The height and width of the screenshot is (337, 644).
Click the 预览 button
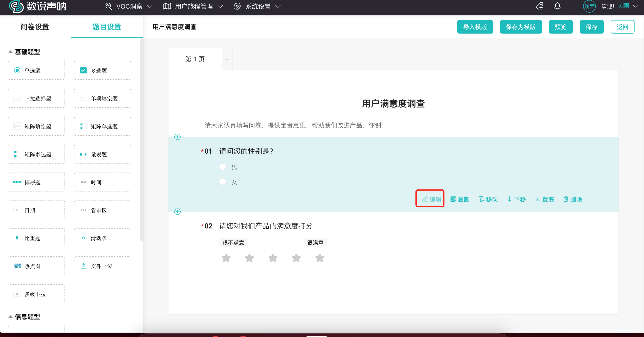pos(561,27)
